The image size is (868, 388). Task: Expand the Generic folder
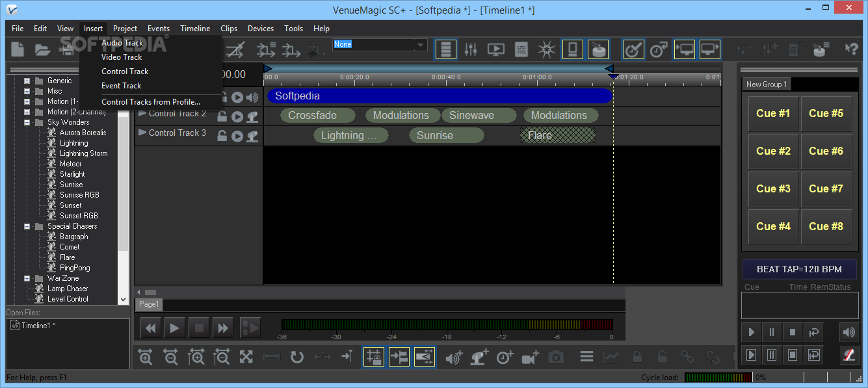pos(27,81)
